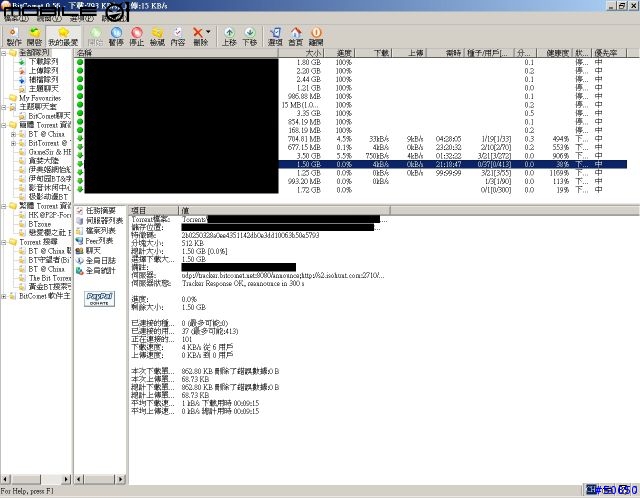This screenshot has height=498, width=640.
Task: Click right arrow of detail tabs scrollbar
Action: [x=120, y=479]
